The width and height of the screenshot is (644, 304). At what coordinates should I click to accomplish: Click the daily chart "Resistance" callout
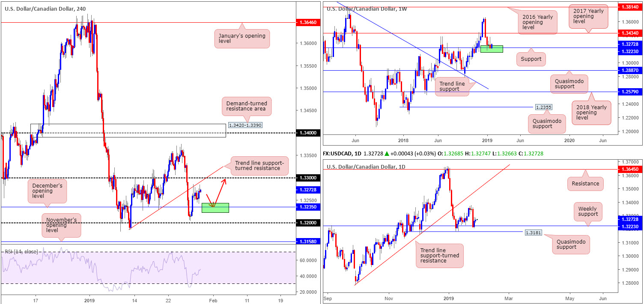pos(586,184)
